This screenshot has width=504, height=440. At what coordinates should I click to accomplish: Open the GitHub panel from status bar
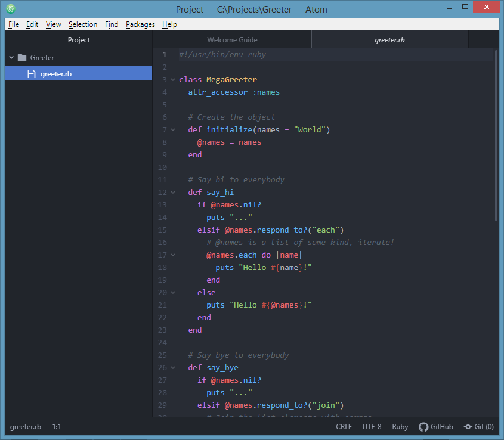pos(436,427)
